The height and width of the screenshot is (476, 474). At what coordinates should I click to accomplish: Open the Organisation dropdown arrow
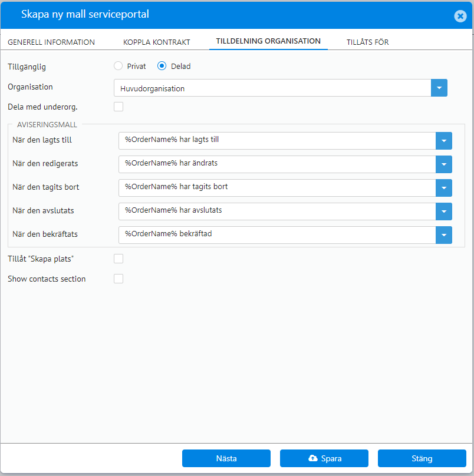click(439, 88)
